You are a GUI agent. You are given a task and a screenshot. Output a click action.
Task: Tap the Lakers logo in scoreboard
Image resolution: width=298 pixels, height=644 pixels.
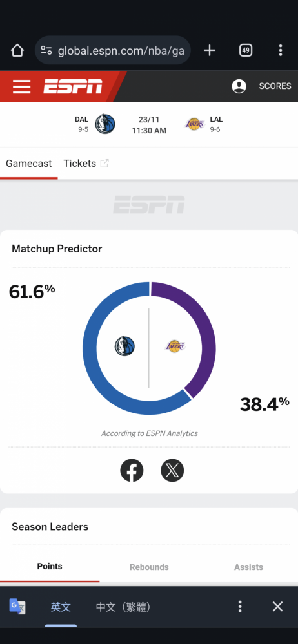pos(194,124)
